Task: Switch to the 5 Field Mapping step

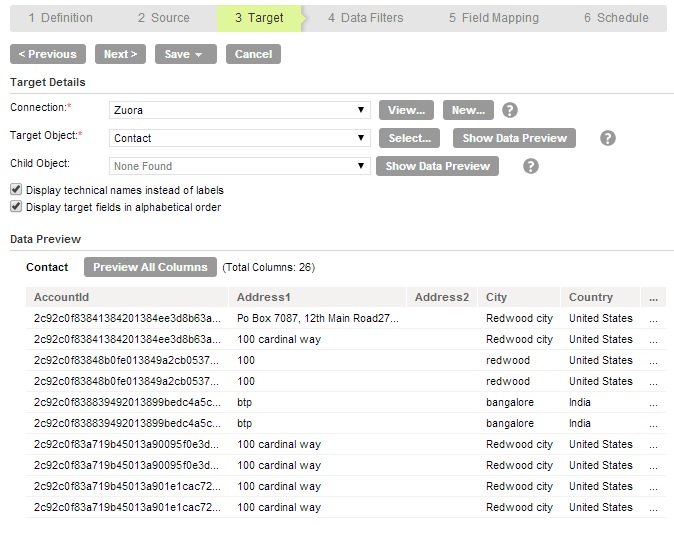Action: click(493, 18)
